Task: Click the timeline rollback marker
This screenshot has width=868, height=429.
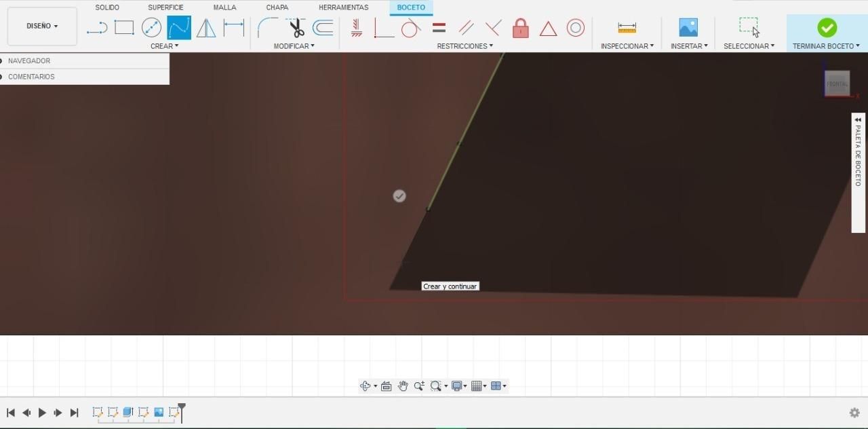Action: pos(182,412)
